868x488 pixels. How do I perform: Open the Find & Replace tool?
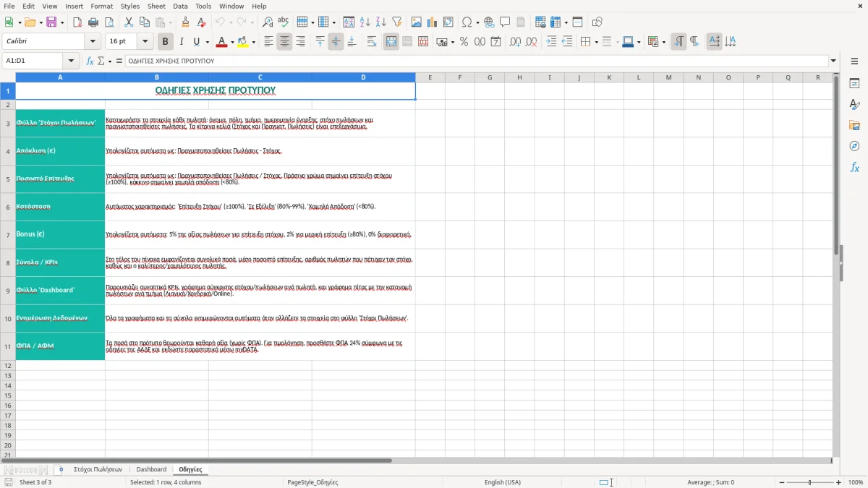coord(268,22)
